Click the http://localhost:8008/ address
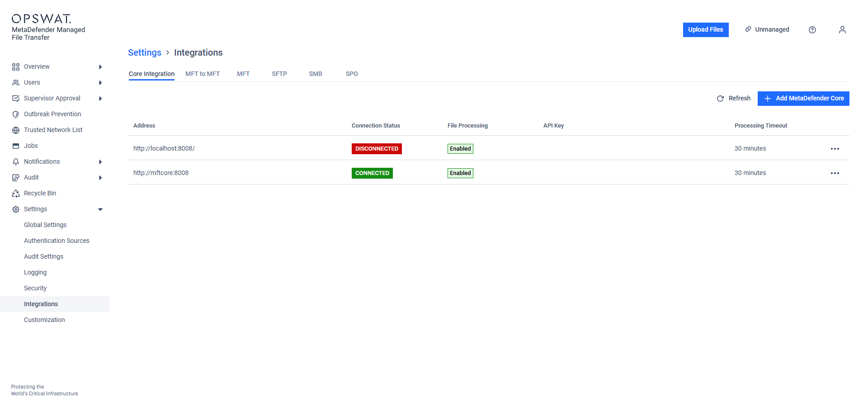 coord(164,148)
